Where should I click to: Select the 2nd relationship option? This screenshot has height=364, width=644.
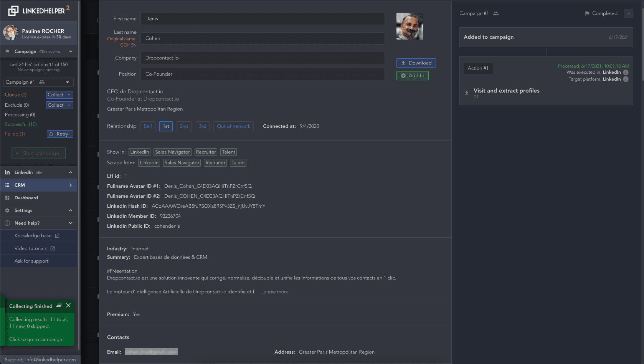184,126
